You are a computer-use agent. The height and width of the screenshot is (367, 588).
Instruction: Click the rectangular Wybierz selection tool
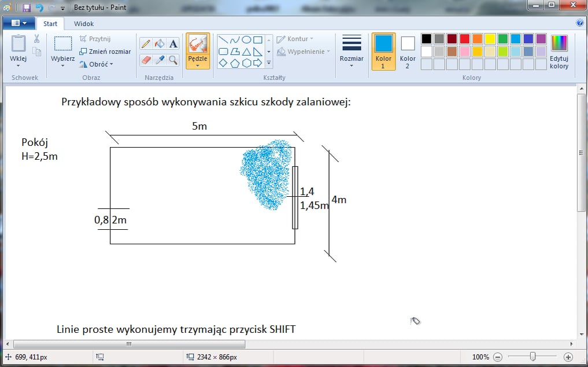click(x=63, y=43)
